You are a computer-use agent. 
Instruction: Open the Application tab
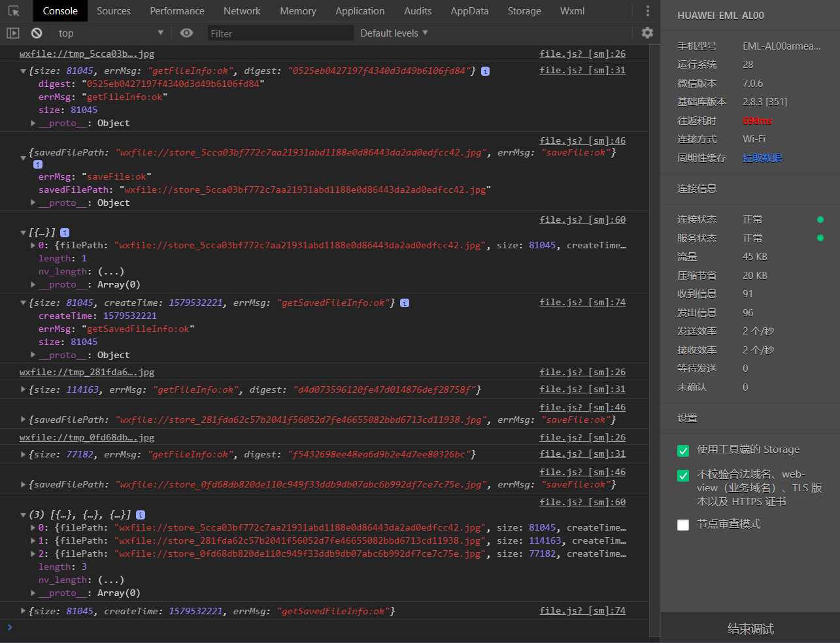coord(360,11)
